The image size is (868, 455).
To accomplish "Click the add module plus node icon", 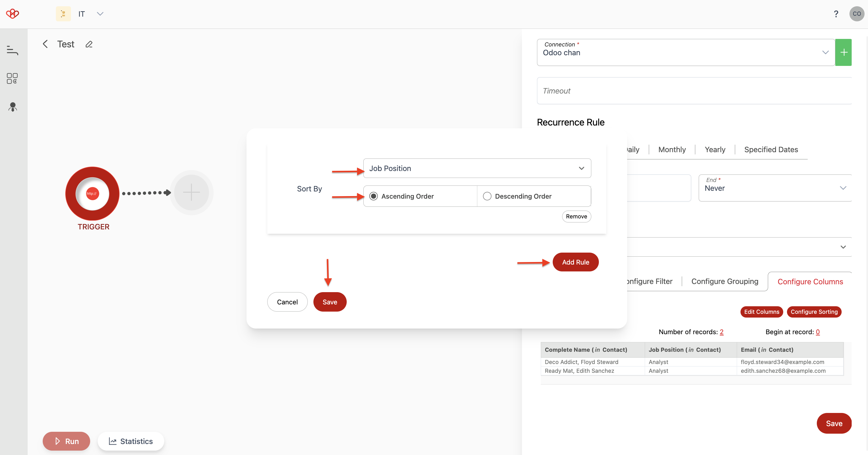I will pyautogui.click(x=192, y=192).
